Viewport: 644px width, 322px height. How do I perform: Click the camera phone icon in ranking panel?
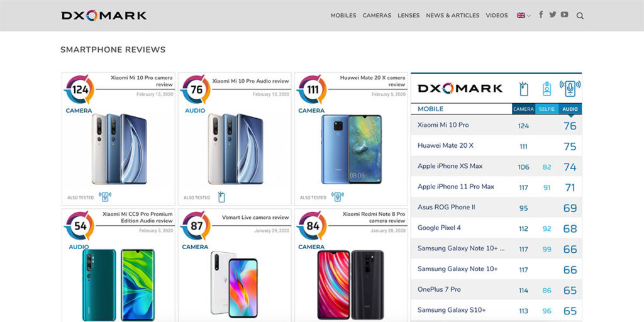point(524,89)
